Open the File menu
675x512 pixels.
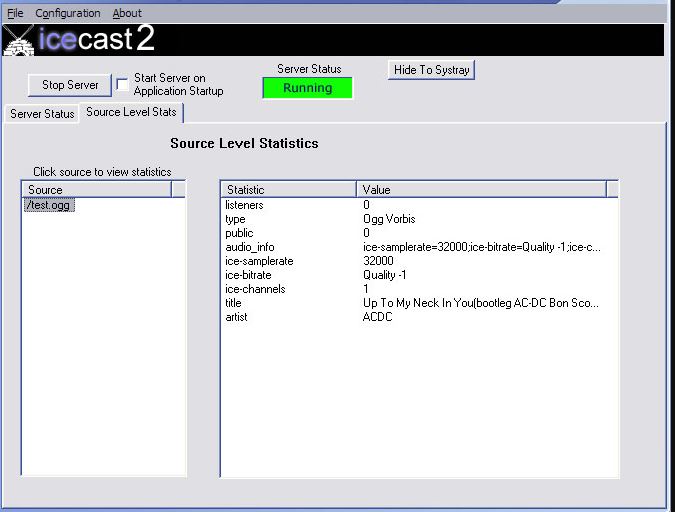click(x=15, y=13)
